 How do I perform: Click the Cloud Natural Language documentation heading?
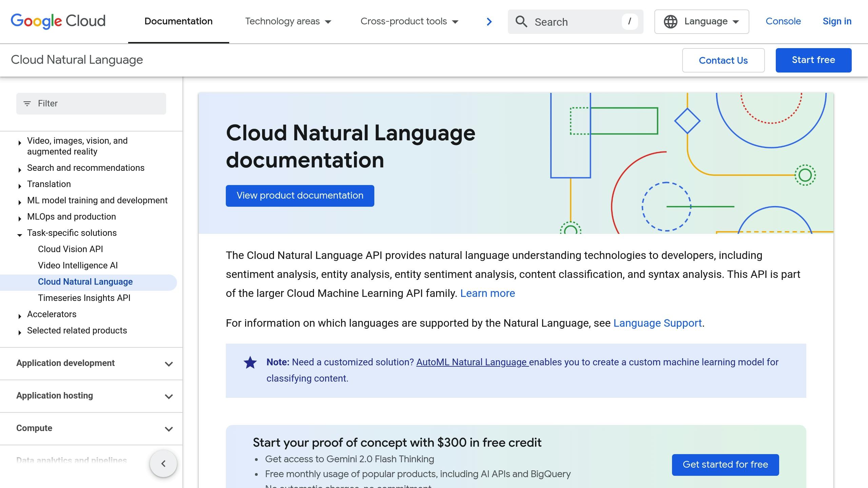click(351, 146)
